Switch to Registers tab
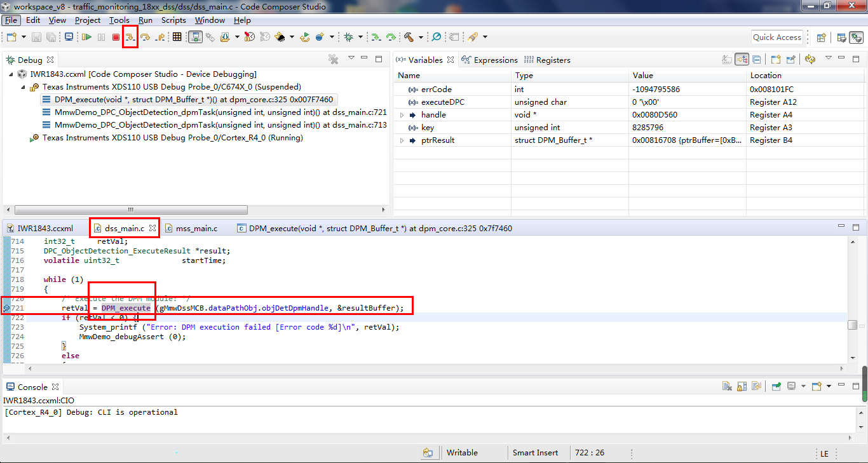This screenshot has width=868, height=463. coord(547,60)
